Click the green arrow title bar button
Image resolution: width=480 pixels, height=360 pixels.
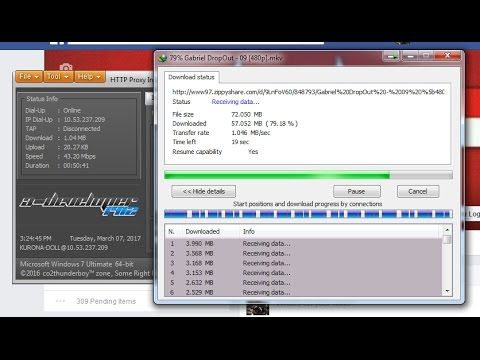[391, 56]
